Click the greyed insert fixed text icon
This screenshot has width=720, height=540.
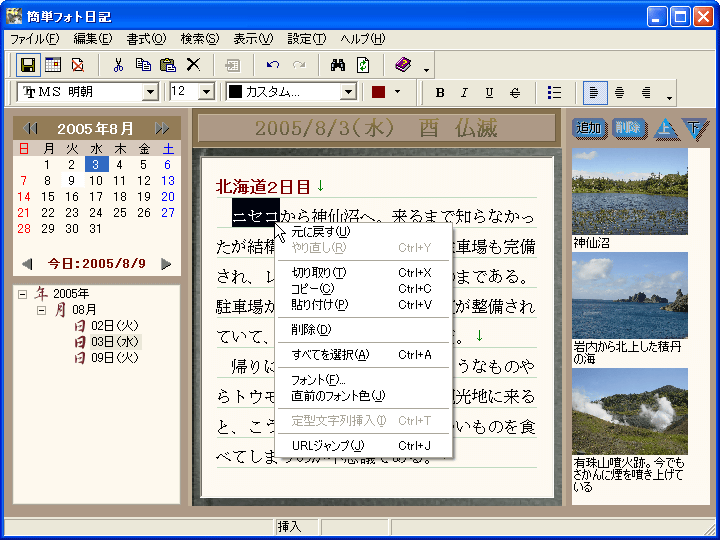click(232, 65)
